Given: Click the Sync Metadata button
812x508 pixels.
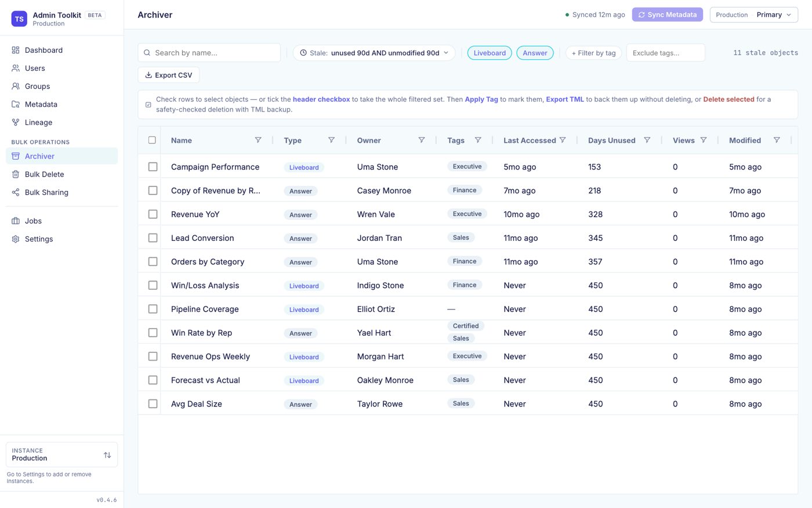Looking at the screenshot, I should pos(667,15).
